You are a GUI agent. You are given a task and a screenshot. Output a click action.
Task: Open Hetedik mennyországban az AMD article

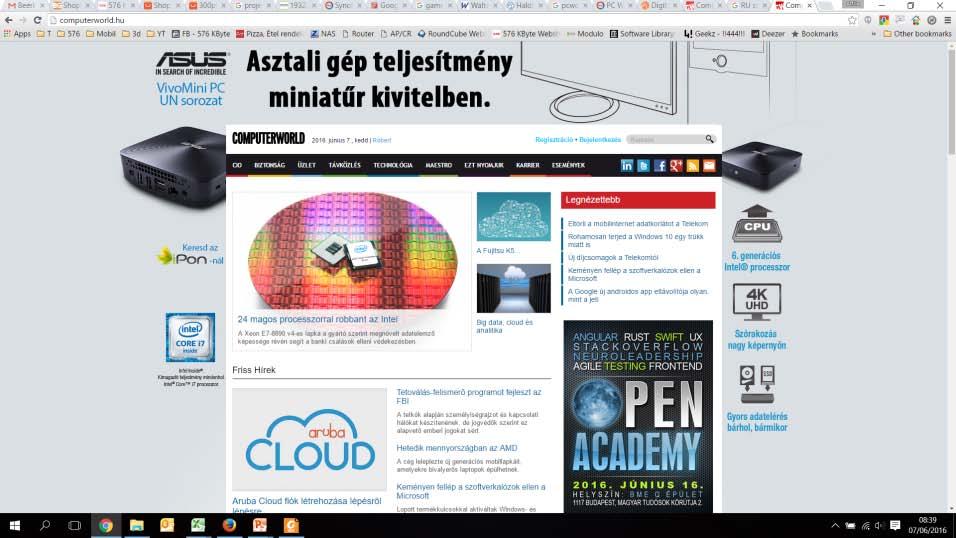pos(457,448)
